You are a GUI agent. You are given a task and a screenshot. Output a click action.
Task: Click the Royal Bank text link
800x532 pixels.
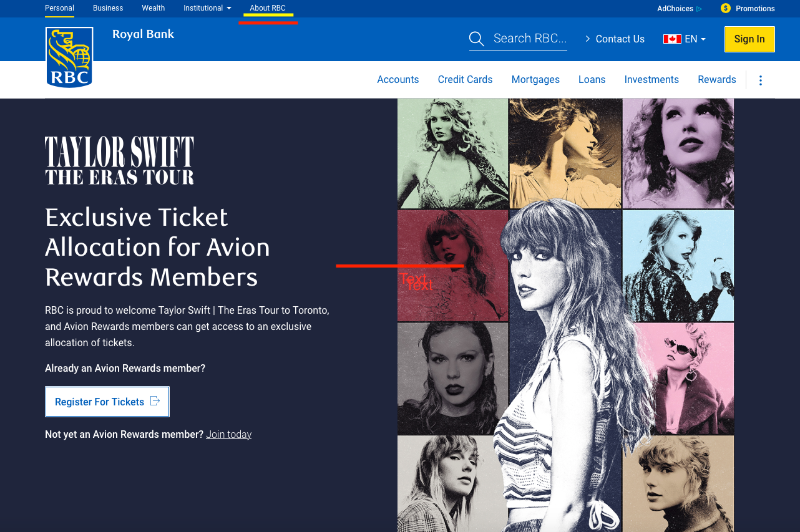tap(144, 34)
